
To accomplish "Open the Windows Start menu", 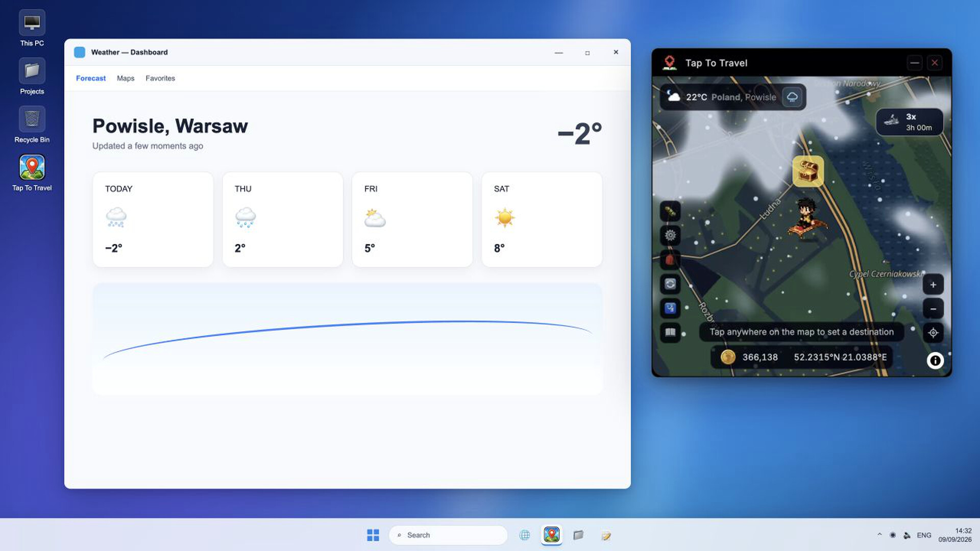I will tap(373, 535).
